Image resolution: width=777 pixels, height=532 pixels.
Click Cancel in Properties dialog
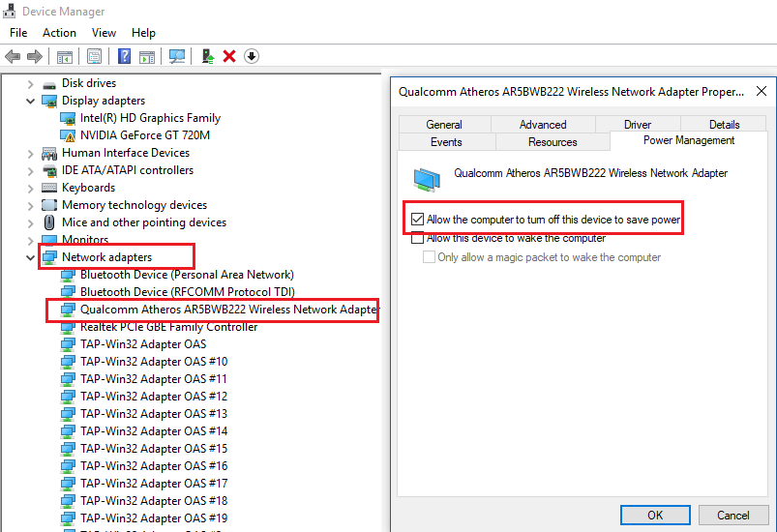click(x=733, y=516)
